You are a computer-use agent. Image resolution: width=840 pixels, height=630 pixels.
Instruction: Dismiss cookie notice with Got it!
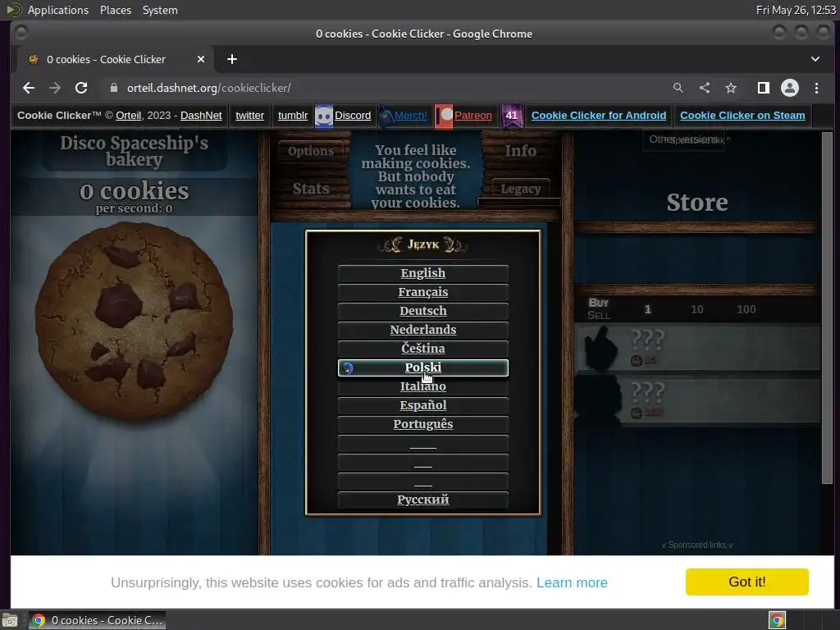(x=746, y=582)
